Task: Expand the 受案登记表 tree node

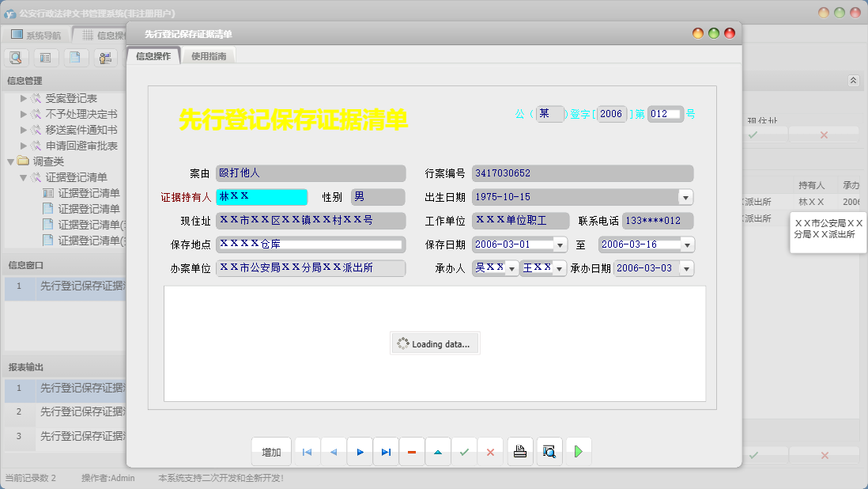Action: tap(24, 98)
